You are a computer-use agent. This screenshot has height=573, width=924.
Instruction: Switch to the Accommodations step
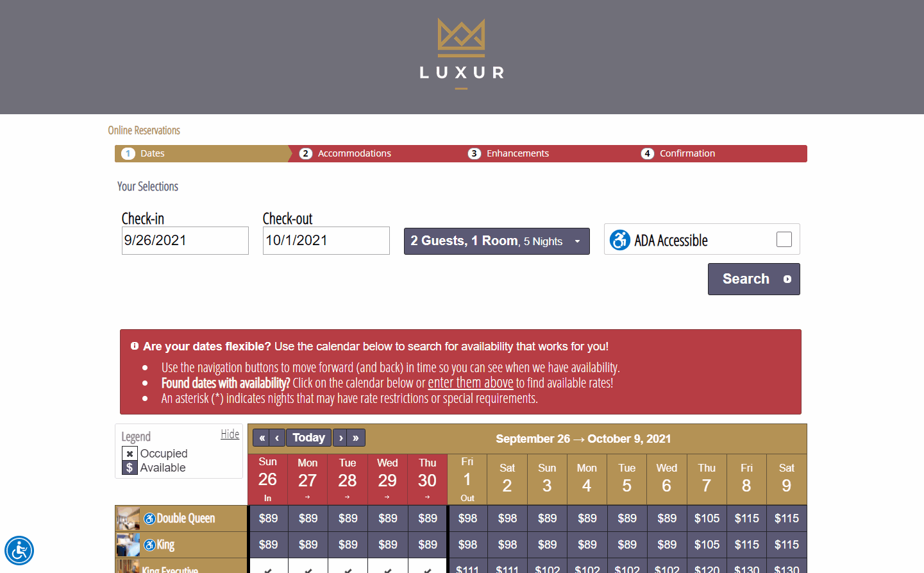click(x=354, y=153)
